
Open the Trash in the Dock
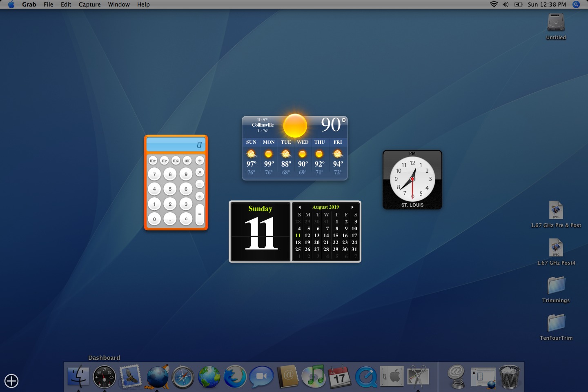click(509, 376)
